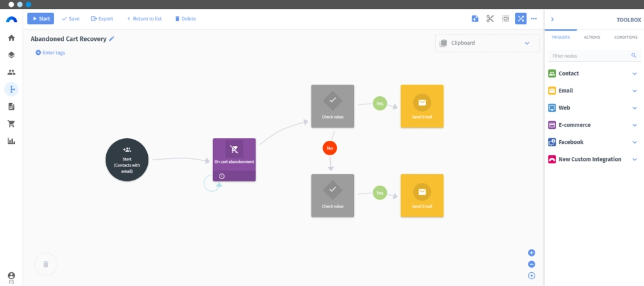
Task: Switch to the Conditions tab
Action: (625, 37)
